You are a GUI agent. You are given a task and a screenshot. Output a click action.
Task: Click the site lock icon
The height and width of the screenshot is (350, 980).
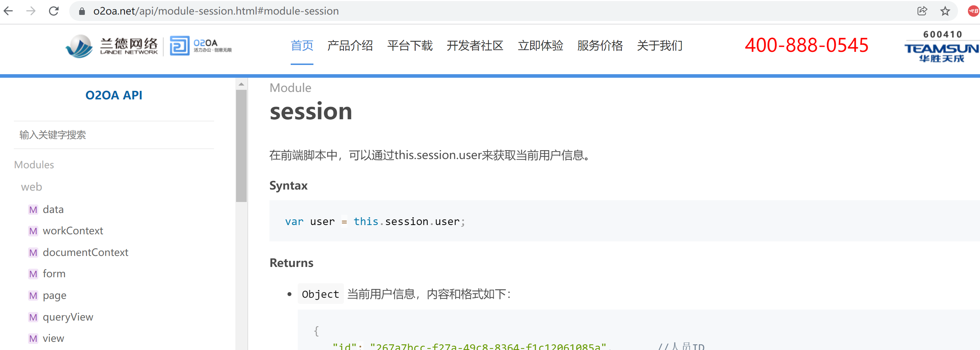(x=82, y=11)
